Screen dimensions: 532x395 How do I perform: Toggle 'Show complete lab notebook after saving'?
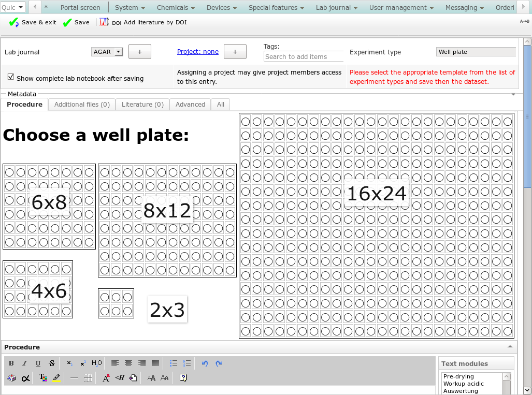click(x=11, y=77)
